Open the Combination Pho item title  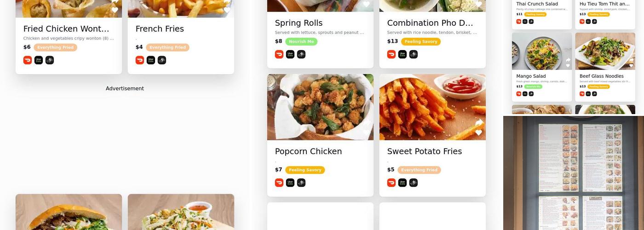point(430,23)
